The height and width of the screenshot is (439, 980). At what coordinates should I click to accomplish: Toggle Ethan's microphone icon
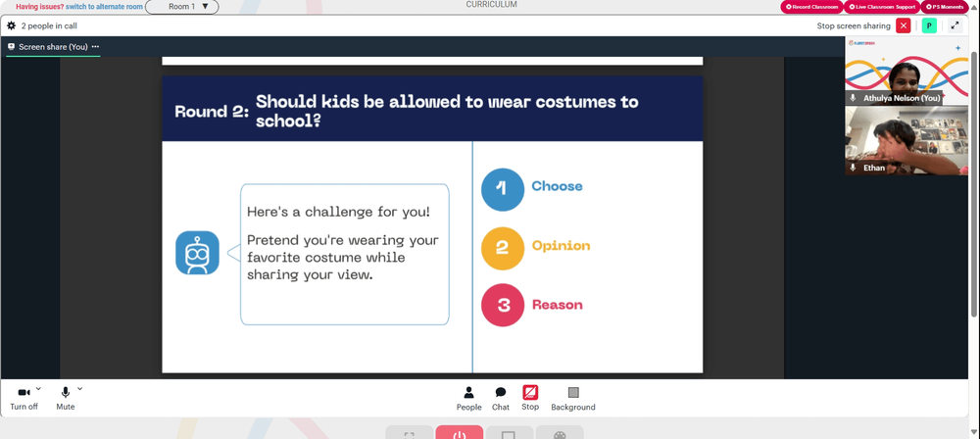(x=854, y=168)
